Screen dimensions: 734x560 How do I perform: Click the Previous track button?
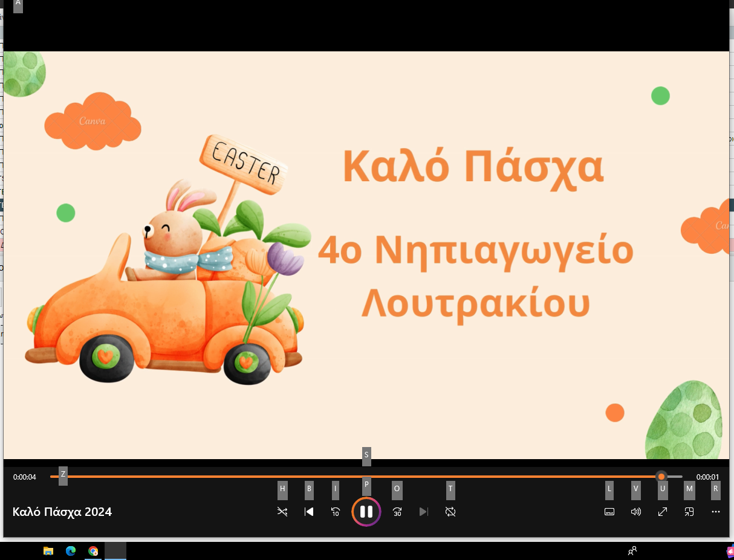pos(309,512)
